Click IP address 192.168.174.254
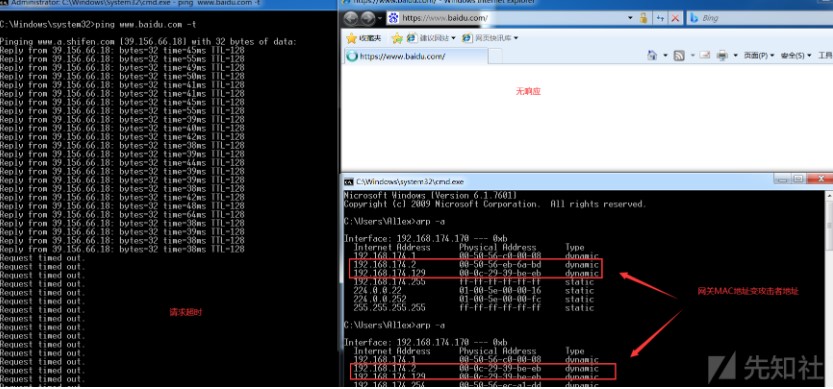This screenshot has height=389, width=833. coord(389,385)
